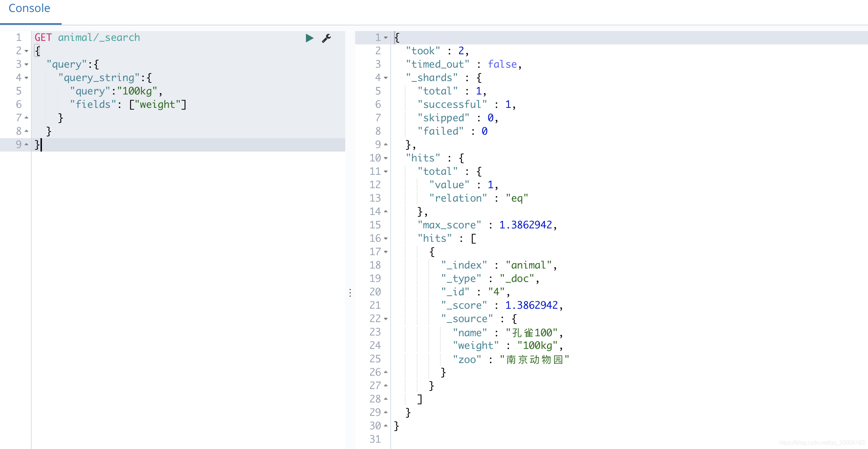Collapse "_shards" fold arrow on response line 4

(386, 78)
